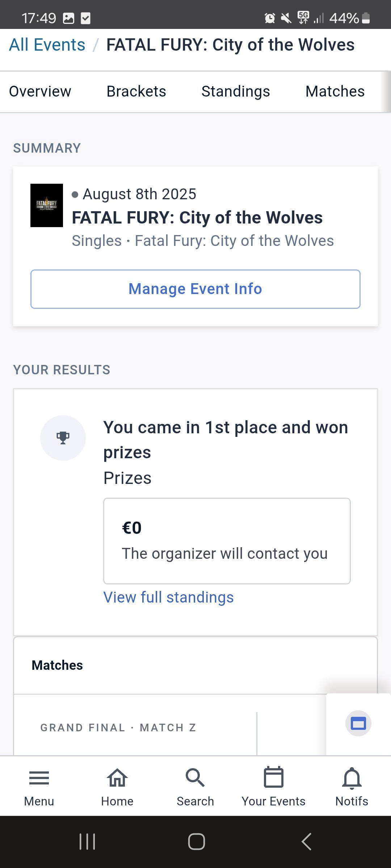The image size is (391, 868).
Task: Tap the trophy icon in results
Action: (x=63, y=438)
